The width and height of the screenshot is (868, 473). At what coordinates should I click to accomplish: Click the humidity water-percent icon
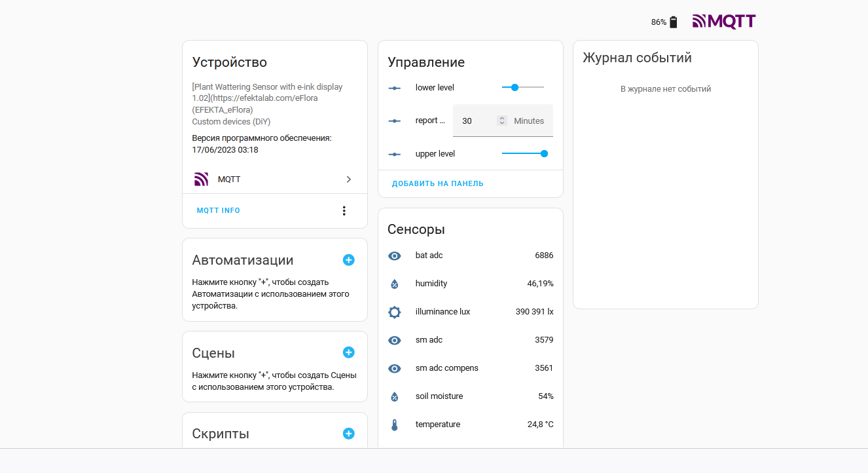[x=394, y=284]
